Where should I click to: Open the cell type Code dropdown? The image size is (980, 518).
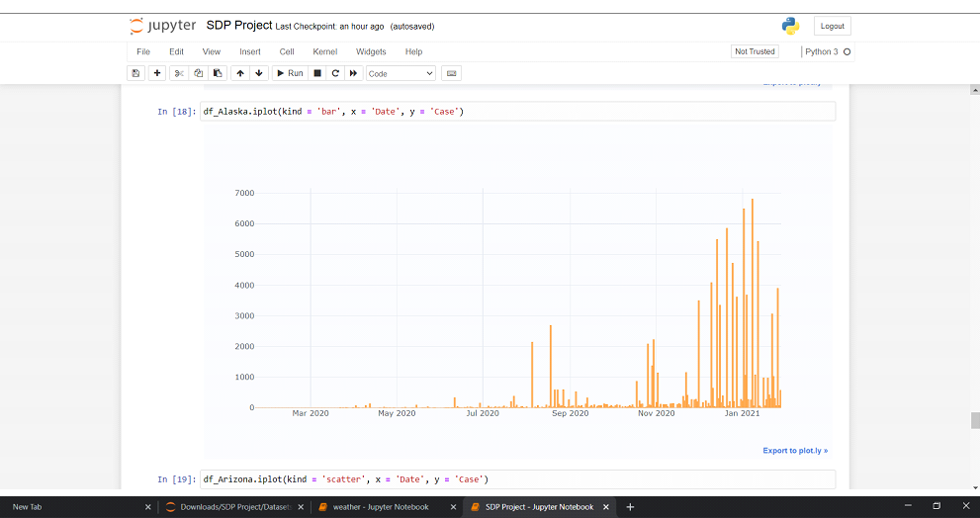tap(401, 73)
